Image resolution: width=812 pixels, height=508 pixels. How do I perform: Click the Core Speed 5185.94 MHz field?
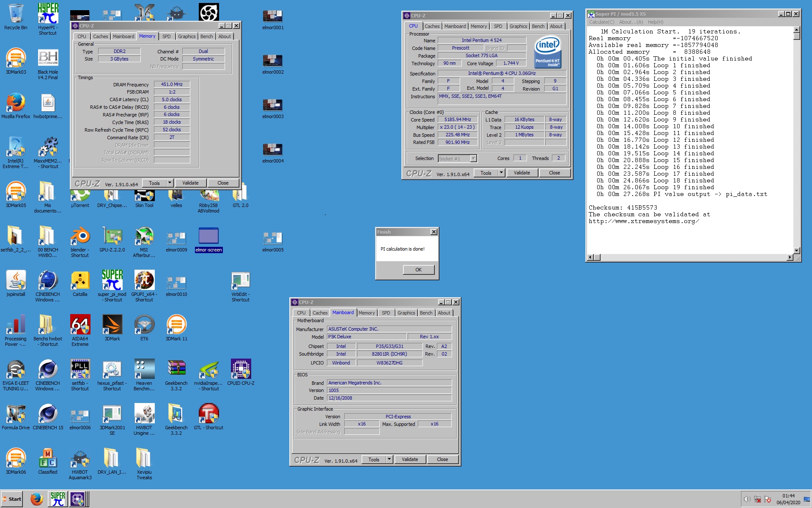[x=458, y=119]
